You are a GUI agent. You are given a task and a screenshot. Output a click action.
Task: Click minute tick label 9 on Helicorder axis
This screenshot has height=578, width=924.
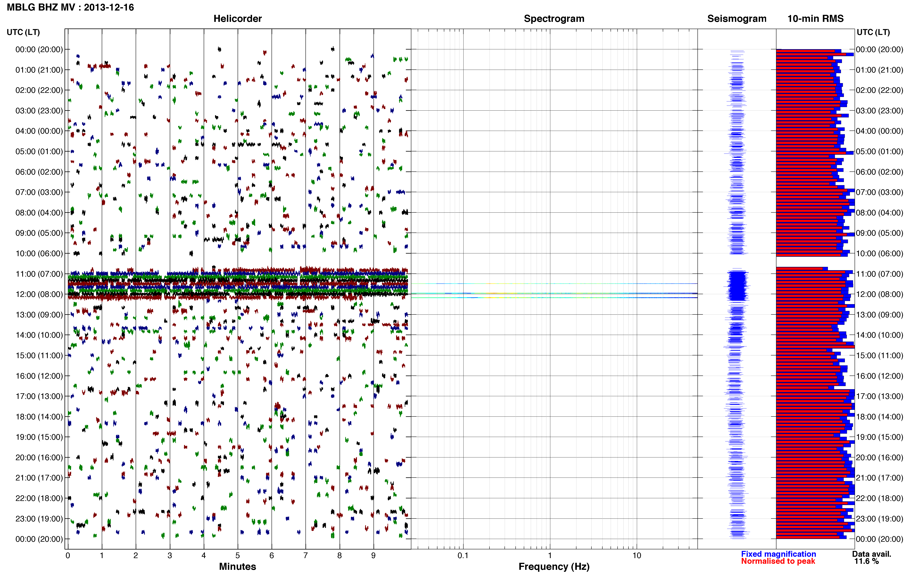pyautogui.click(x=373, y=555)
